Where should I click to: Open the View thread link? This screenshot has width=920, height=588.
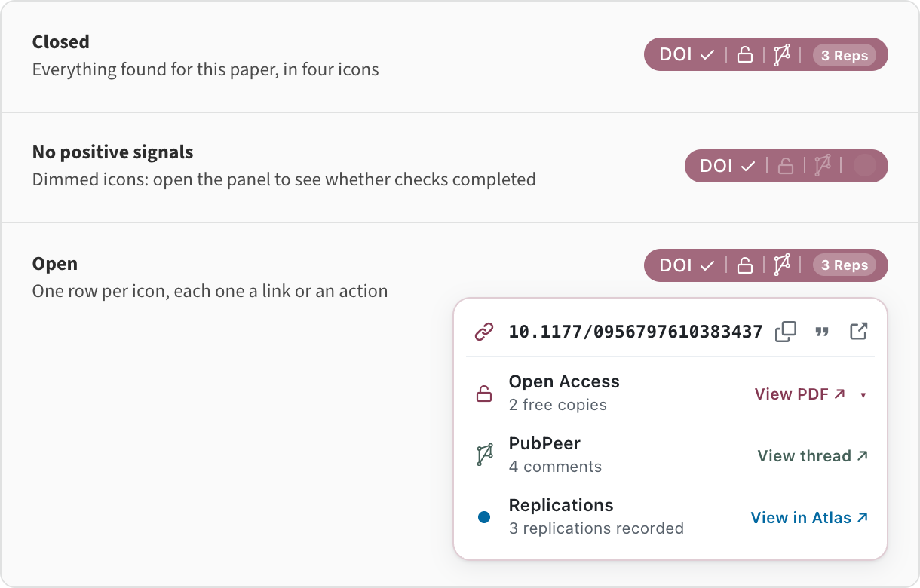(x=813, y=456)
